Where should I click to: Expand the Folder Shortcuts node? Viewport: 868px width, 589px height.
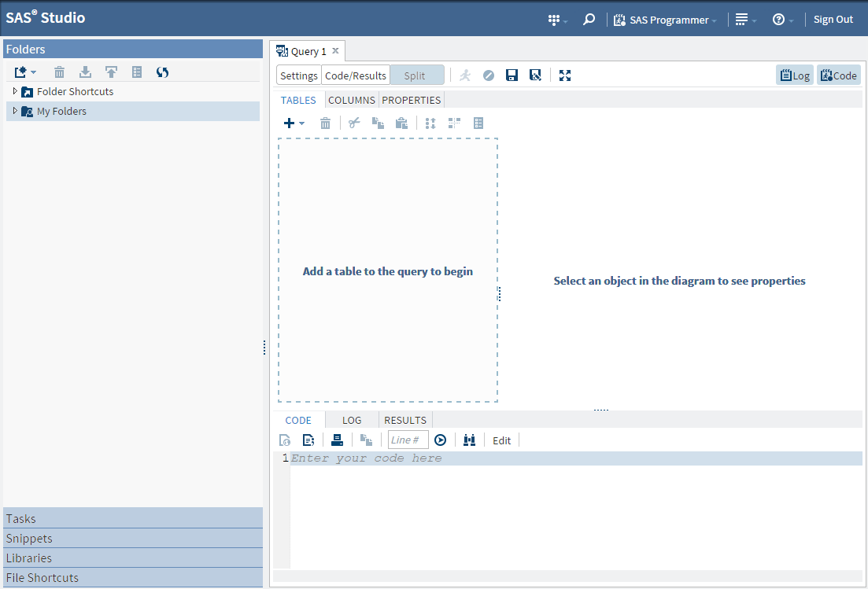15,91
